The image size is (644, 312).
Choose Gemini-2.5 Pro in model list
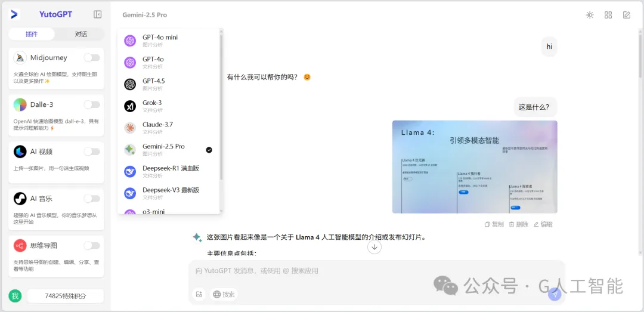(169, 150)
